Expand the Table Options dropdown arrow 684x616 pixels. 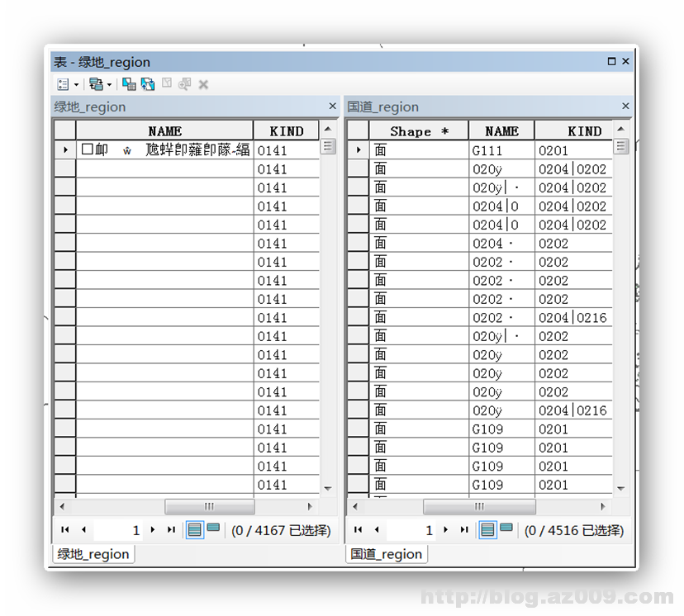[76, 83]
